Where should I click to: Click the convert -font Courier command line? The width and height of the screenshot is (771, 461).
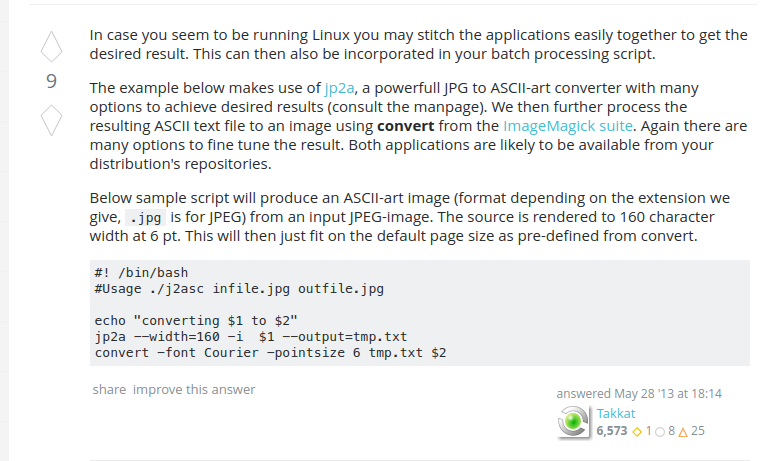tap(270, 353)
